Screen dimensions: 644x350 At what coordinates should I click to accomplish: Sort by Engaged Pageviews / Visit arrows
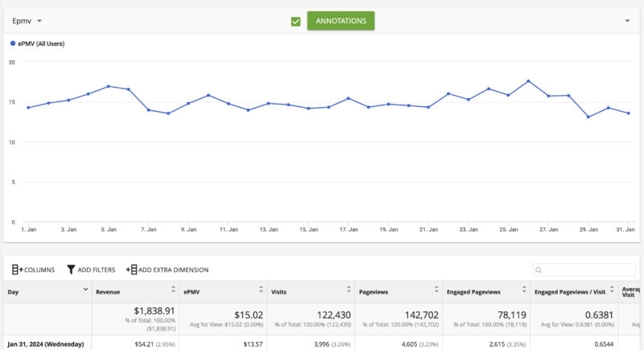pos(609,290)
